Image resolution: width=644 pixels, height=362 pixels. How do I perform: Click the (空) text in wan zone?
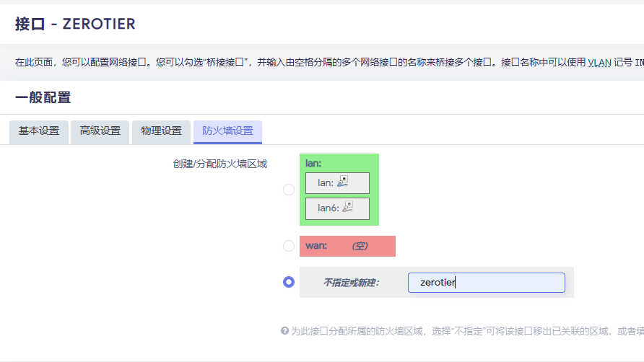360,246
